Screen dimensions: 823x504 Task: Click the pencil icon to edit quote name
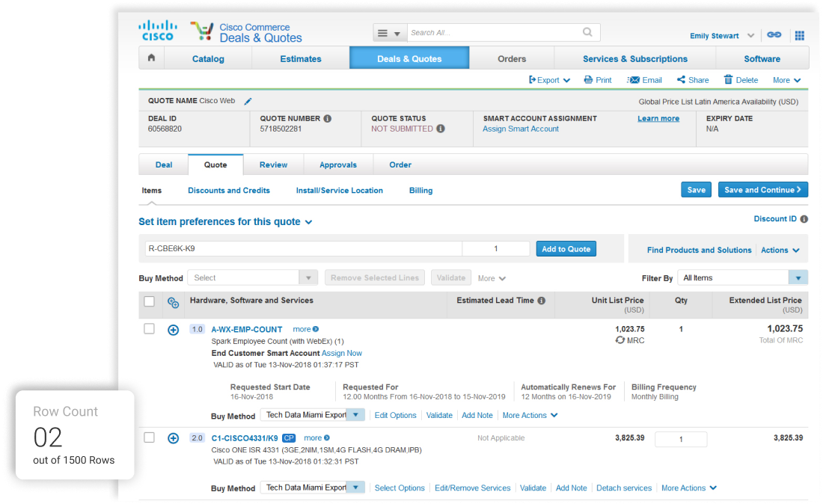(248, 102)
